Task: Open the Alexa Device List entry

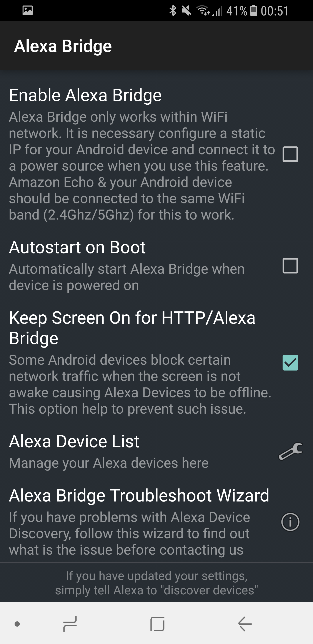Action: click(x=74, y=441)
